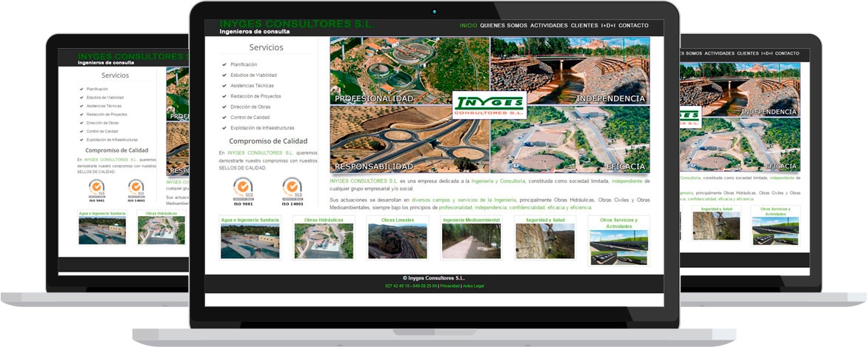Image resolution: width=868 pixels, height=347 pixels.
Task: Select Explotación de Infraestructuras on left laptop
Action: [113, 140]
